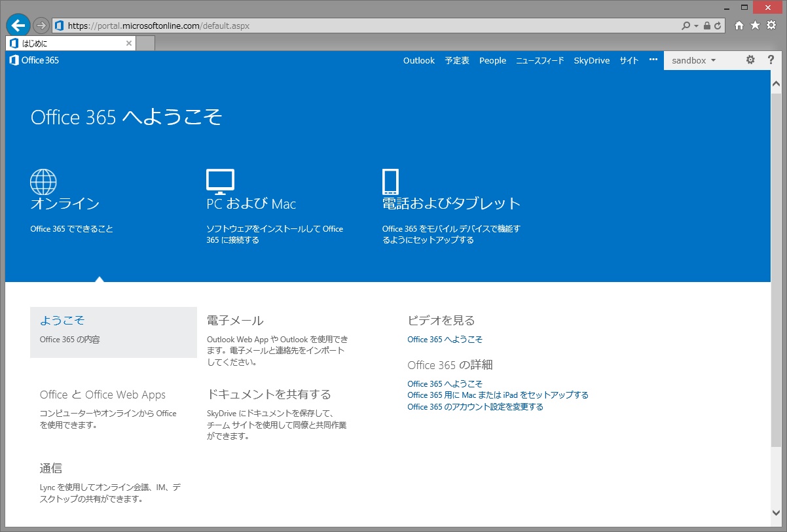This screenshot has height=532, width=787.
Task: Click the vertical scrollbar down arrow
Action: (x=777, y=512)
